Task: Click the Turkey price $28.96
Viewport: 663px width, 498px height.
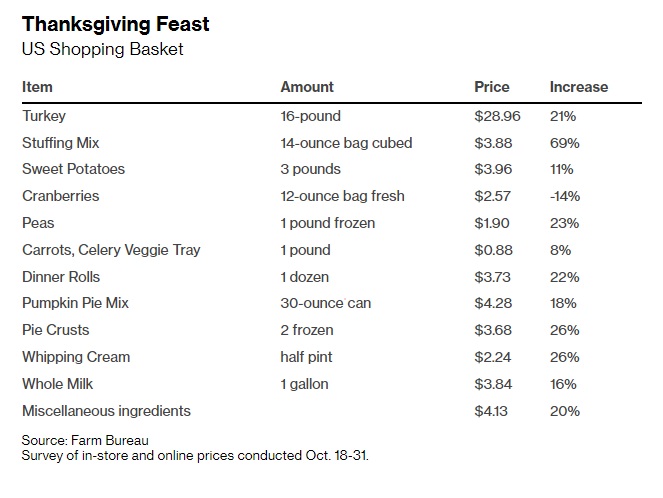Action: [x=497, y=116]
